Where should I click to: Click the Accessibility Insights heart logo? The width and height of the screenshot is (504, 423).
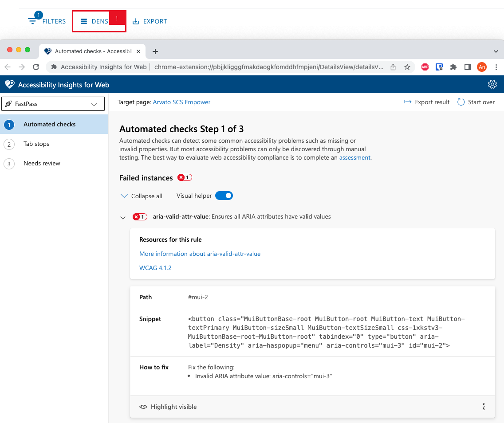pos(10,85)
